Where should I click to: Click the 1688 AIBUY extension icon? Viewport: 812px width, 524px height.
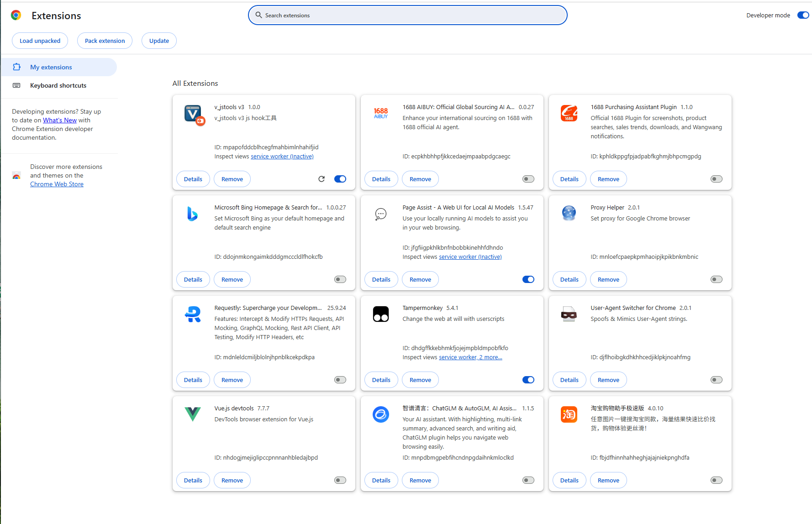pos(381,113)
